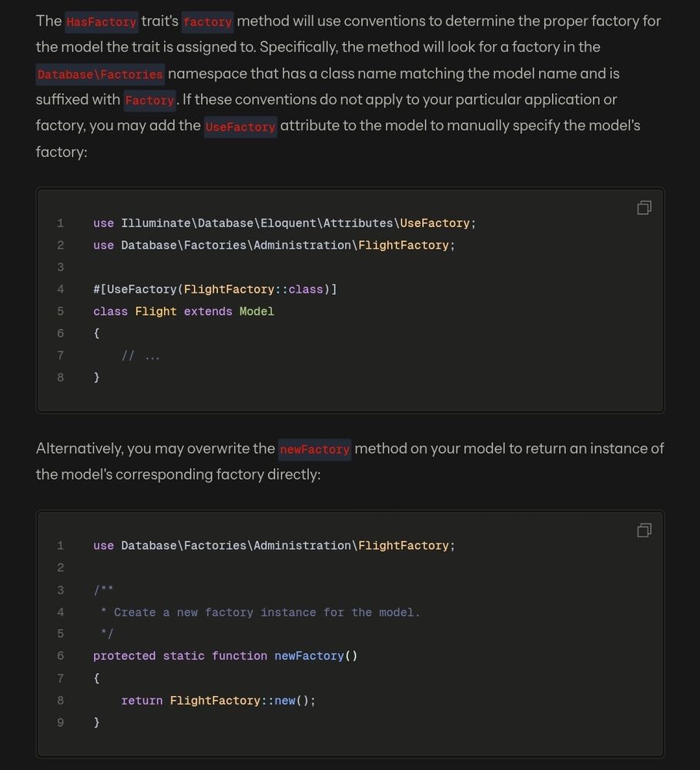
Task: Click the #[UseFactory(FlightFactory::class)] attribute line
Action: (x=215, y=290)
